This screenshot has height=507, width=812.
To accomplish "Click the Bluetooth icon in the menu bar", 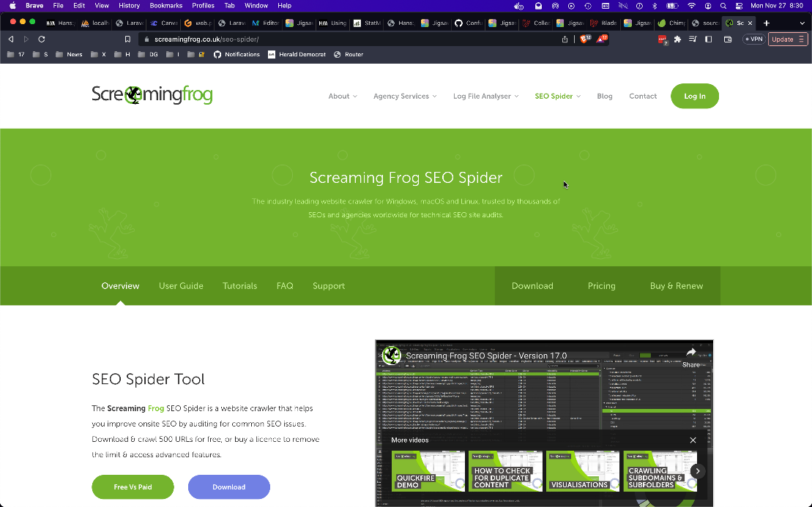I will pos(655,5).
